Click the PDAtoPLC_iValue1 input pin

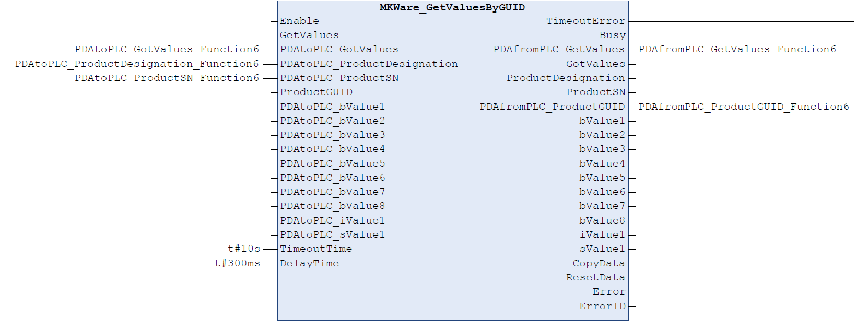pos(332,220)
